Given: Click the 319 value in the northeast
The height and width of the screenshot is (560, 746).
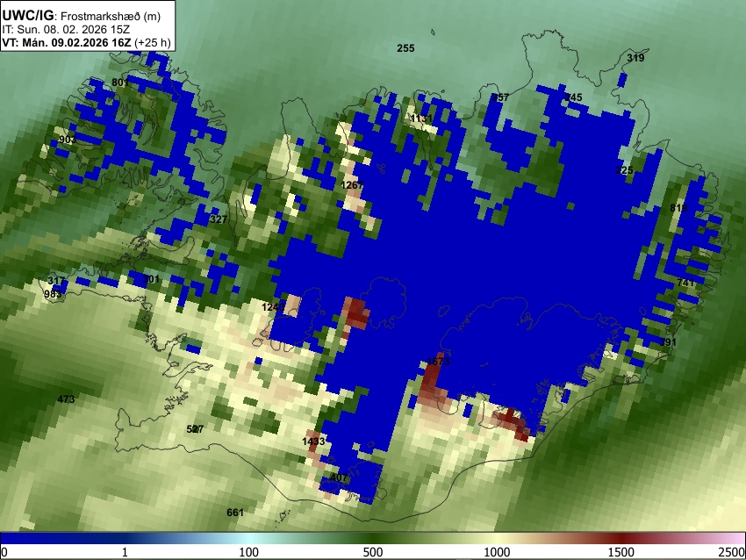Looking at the screenshot, I should pyautogui.click(x=635, y=58).
